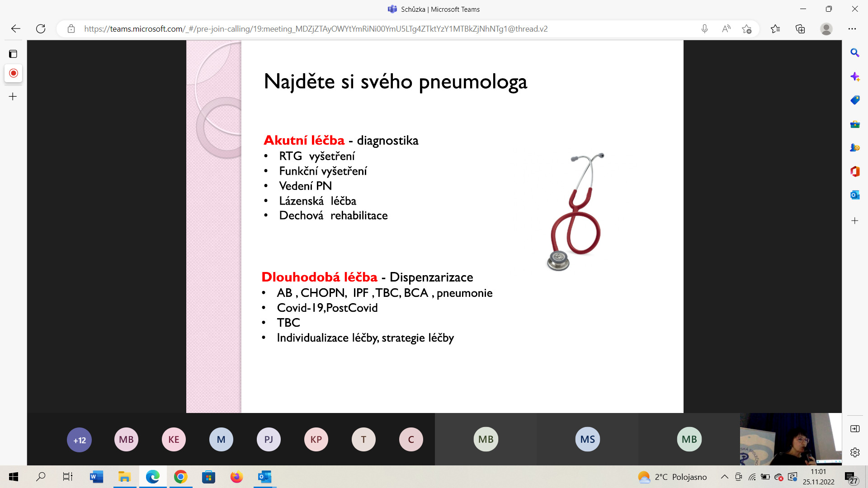Select participant KP avatar
Viewport: 868px width, 488px height.
point(316,439)
